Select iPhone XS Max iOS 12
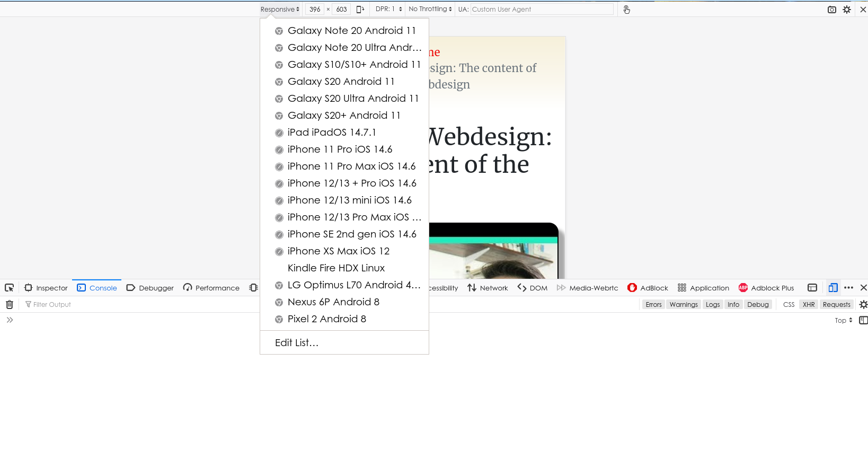Screen dimensions: 868x450 pos(344,251)
